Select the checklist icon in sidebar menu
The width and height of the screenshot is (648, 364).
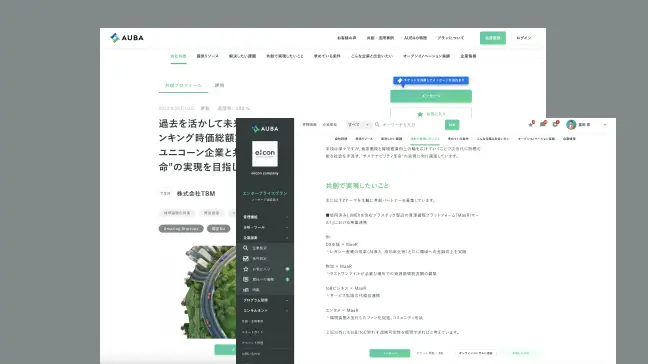click(245, 258)
